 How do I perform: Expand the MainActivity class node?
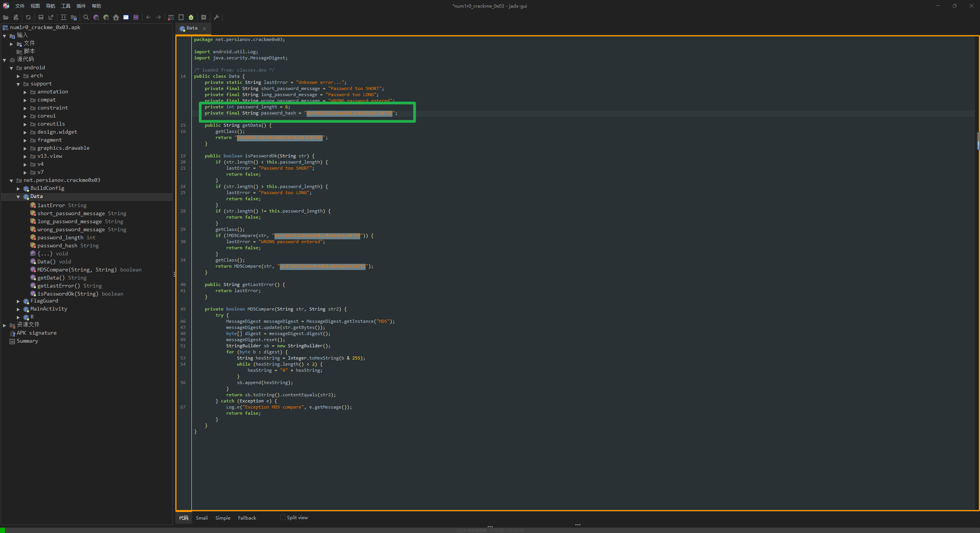pos(18,309)
